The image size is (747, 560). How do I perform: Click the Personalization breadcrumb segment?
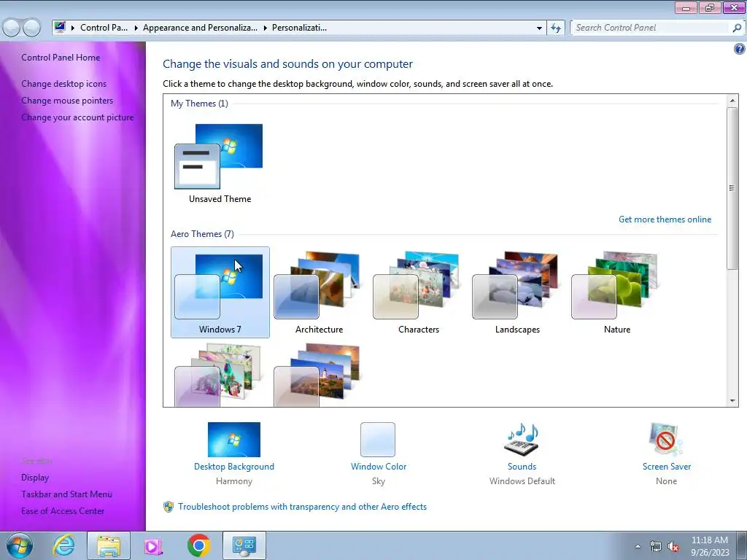tap(299, 28)
